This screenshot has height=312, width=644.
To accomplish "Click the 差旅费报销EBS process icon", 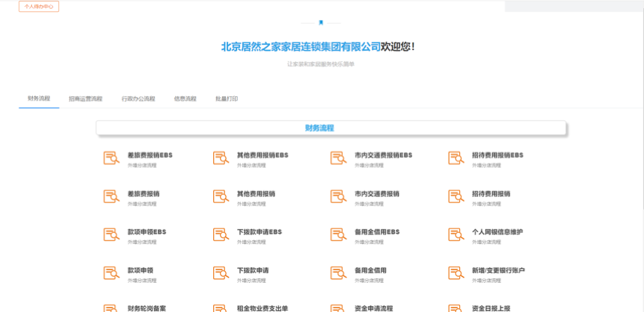I will (111, 158).
